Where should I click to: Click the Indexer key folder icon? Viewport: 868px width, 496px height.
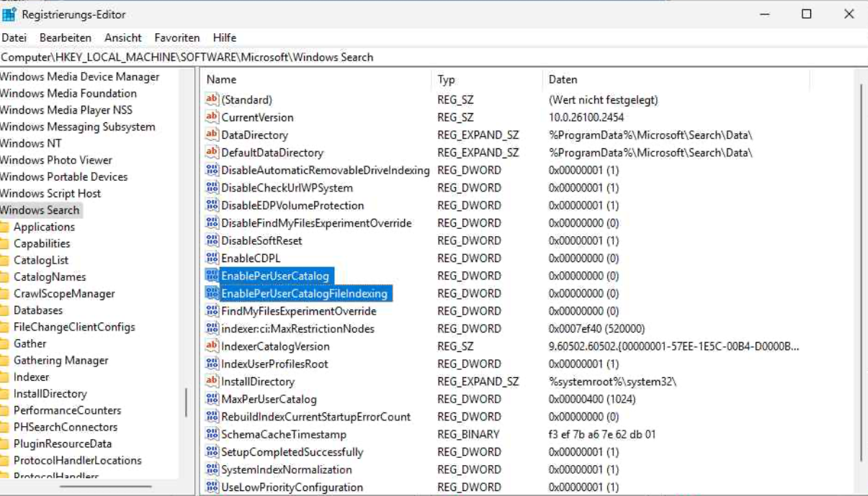(x=4, y=377)
